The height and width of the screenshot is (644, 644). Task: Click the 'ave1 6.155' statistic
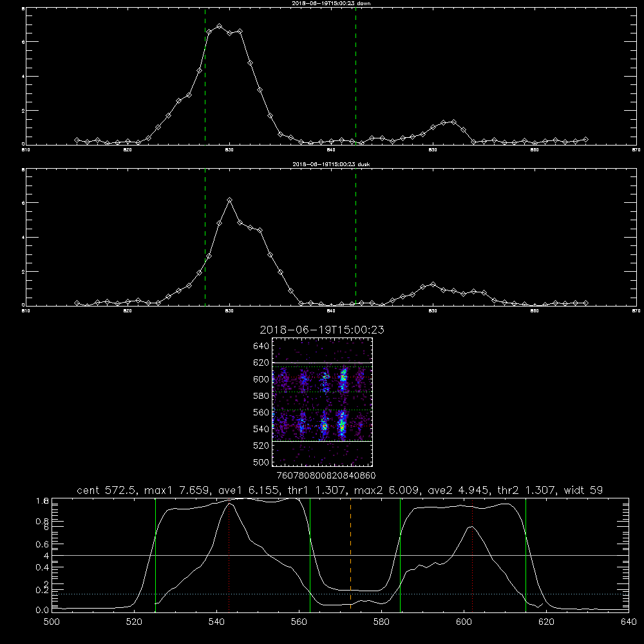point(249,490)
